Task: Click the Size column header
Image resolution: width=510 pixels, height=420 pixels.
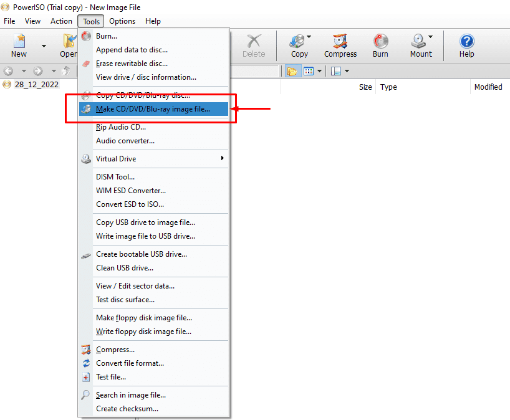Action: pos(365,87)
